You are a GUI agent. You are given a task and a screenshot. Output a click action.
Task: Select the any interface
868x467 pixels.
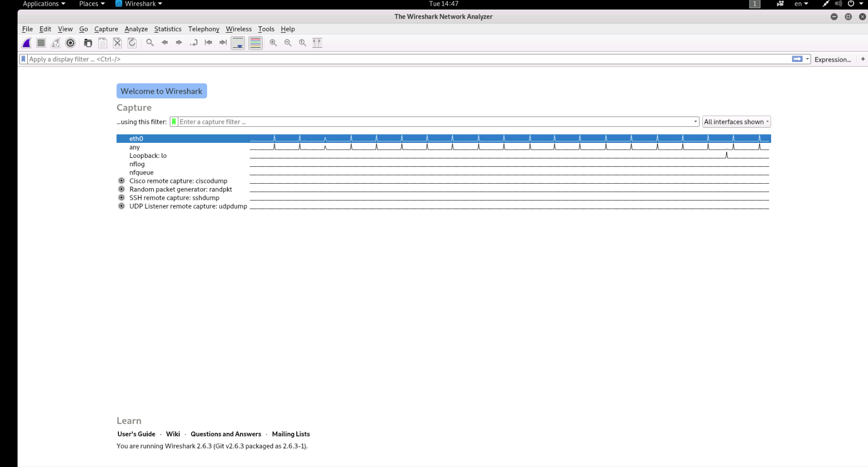[x=444, y=147]
